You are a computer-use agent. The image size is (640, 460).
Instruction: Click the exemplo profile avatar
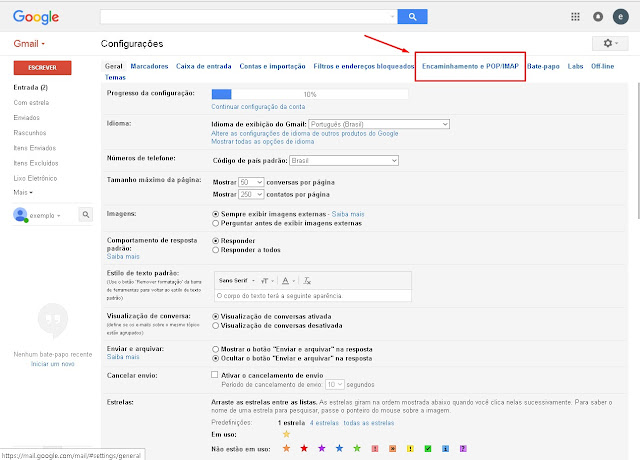pyautogui.click(x=20, y=214)
